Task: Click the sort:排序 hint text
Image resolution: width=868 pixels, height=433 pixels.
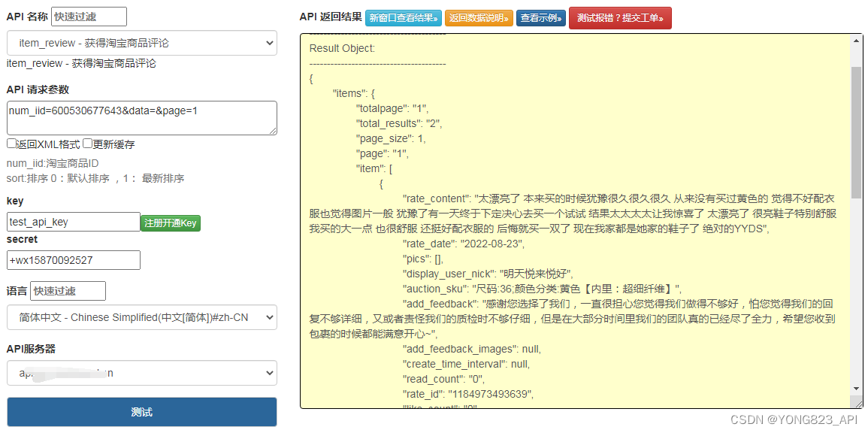Action: tap(95, 178)
